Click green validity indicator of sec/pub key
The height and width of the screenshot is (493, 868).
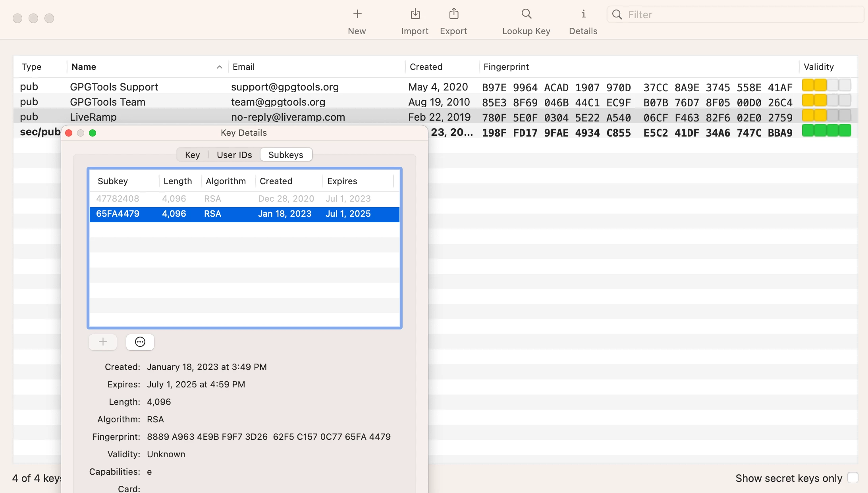(x=826, y=131)
